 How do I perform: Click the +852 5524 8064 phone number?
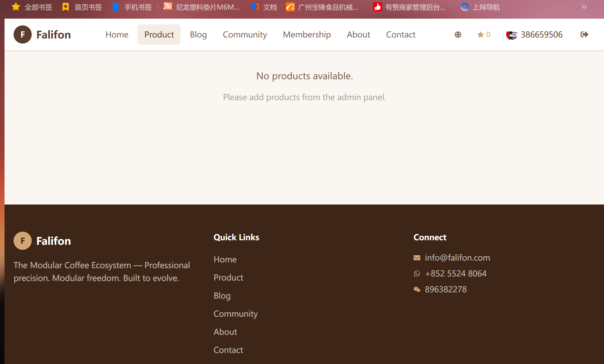click(x=456, y=273)
